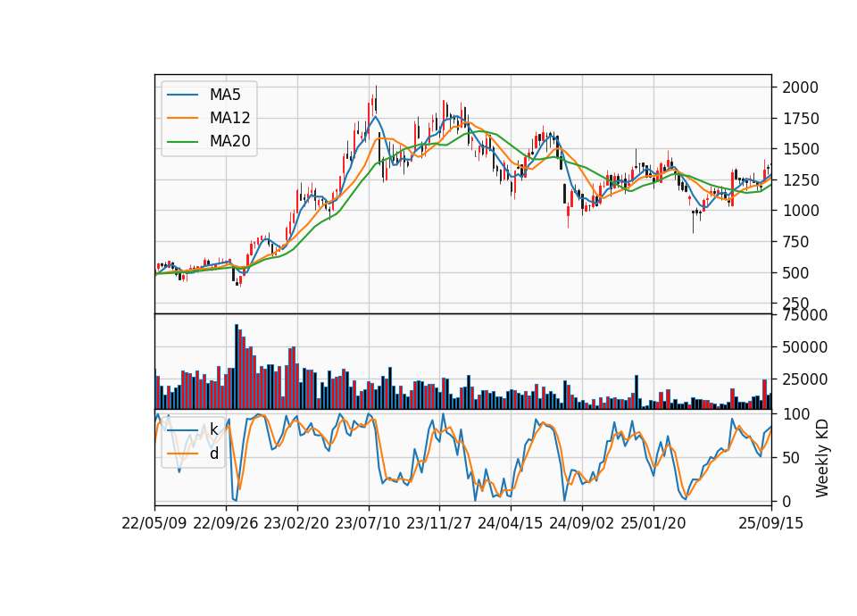Click the MA5 legend label
Viewport: 857px width, 616px height.
point(225,95)
